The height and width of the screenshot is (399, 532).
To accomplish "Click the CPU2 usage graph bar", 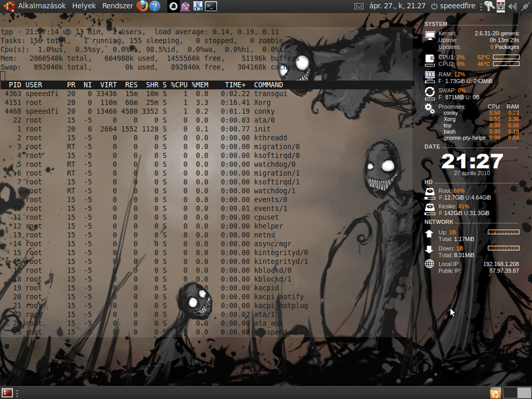I will point(506,64).
